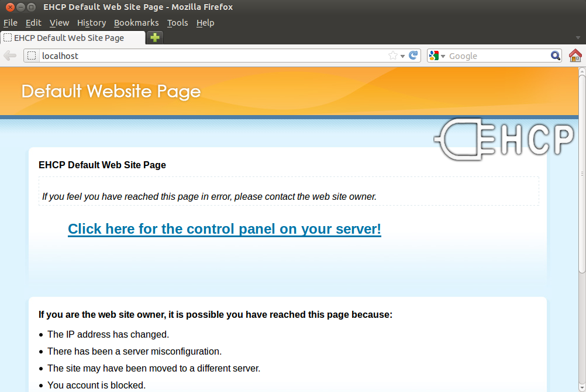This screenshot has width=586, height=392.
Task: Open the Tools menu
Action: click(x=178, y=23)
